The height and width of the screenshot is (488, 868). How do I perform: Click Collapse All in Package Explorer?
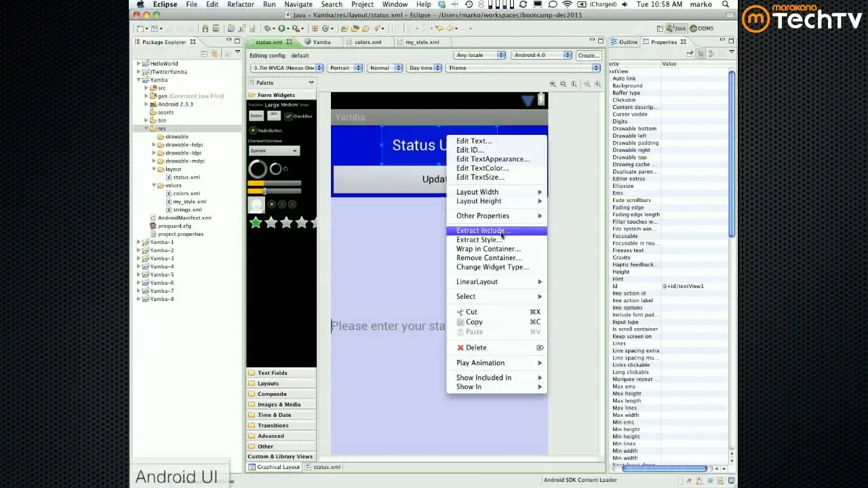(204, 53)
